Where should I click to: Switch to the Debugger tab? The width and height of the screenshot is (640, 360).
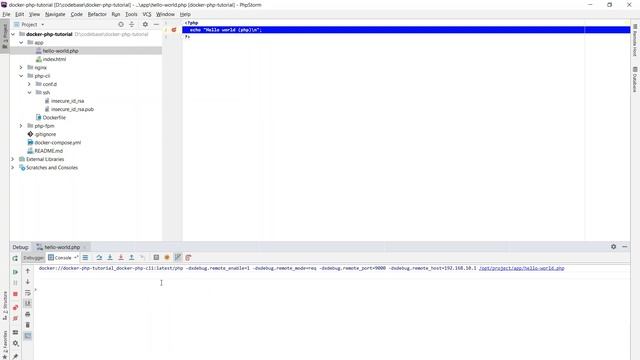tap(33, 258)
